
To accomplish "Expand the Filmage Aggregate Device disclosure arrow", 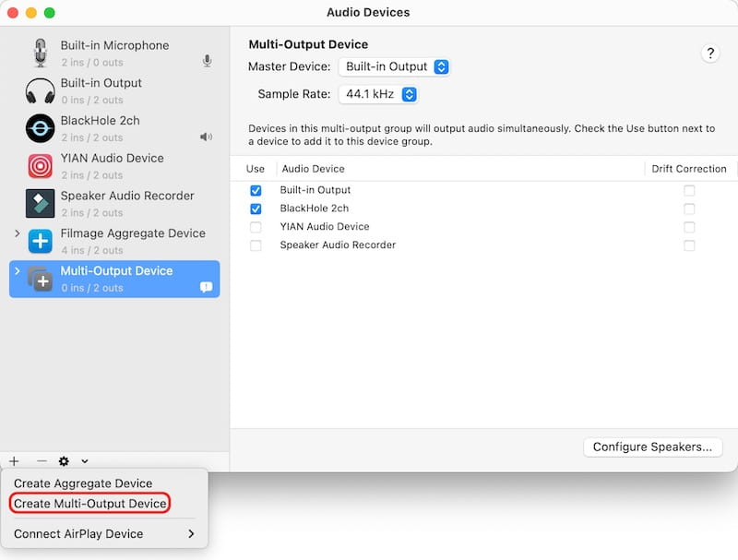I will click(17, 233).
